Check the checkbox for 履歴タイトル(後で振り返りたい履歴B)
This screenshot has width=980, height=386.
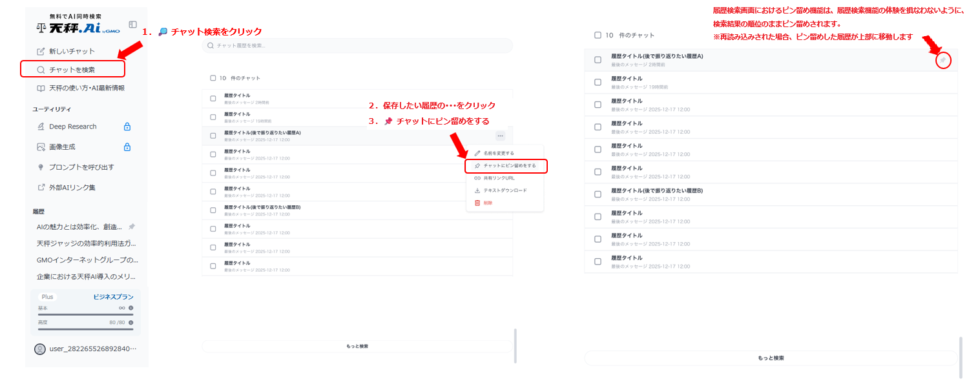tap(213, 210)
